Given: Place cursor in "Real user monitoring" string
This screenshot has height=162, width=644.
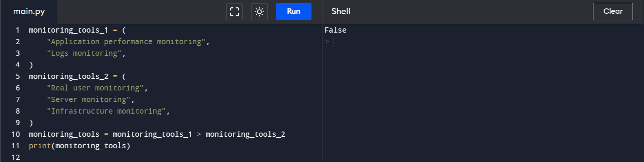Looking at the screenshot, I should tap(95, 88).
